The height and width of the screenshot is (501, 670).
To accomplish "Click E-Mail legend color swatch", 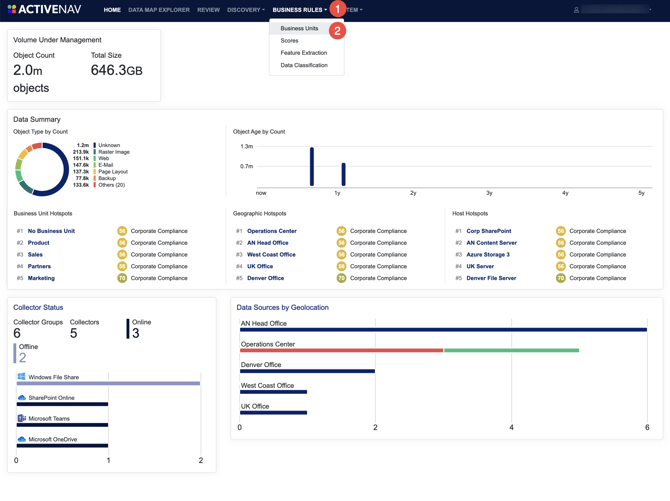I will point(94,165).
